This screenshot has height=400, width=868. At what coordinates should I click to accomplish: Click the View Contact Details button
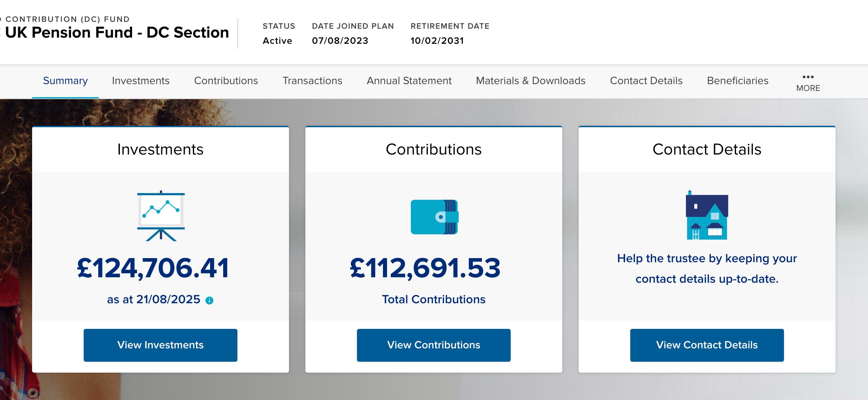tap(707, 345)
